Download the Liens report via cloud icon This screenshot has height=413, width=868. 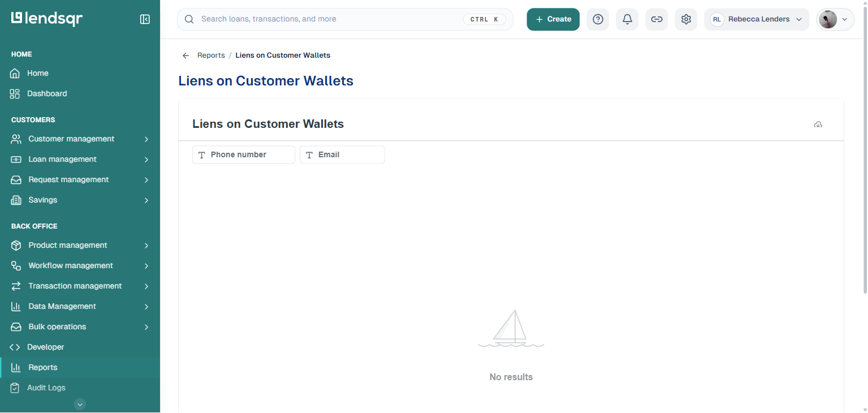818,124
